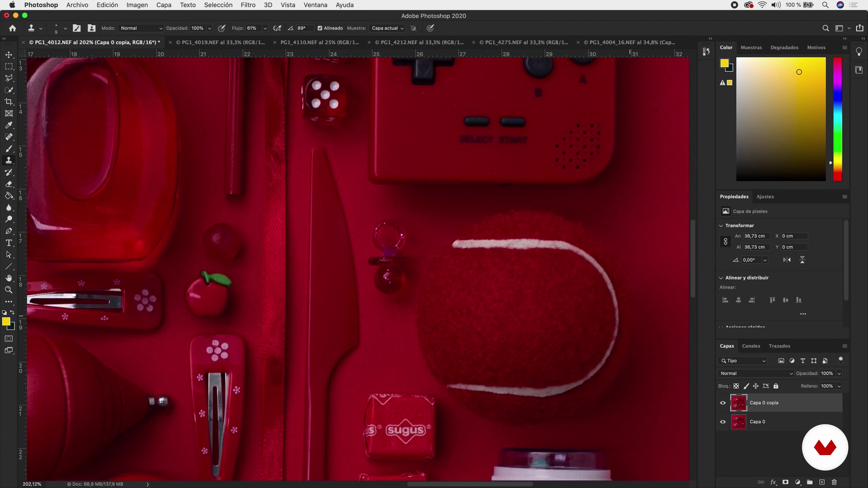This screenshot has width=868, height=488.
Task: Select the Clone Stamp tool in toolbar
Action: tap(9, 161)
